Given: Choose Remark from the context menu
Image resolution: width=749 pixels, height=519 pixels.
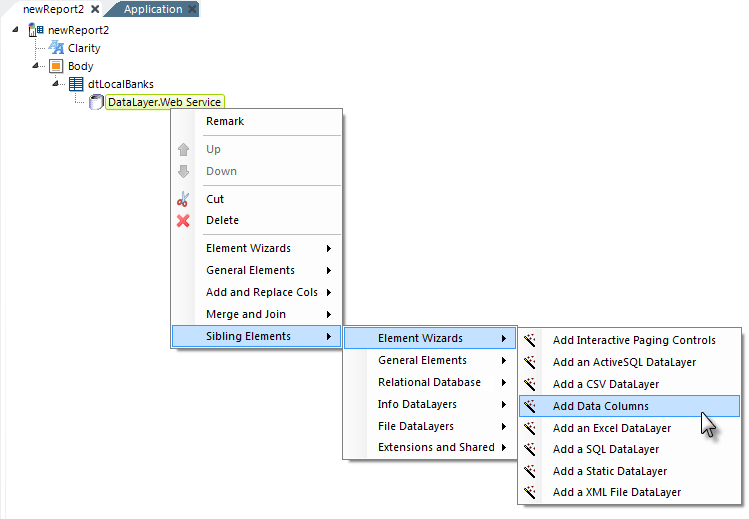Looking at the screenshot, I should 257,121.
